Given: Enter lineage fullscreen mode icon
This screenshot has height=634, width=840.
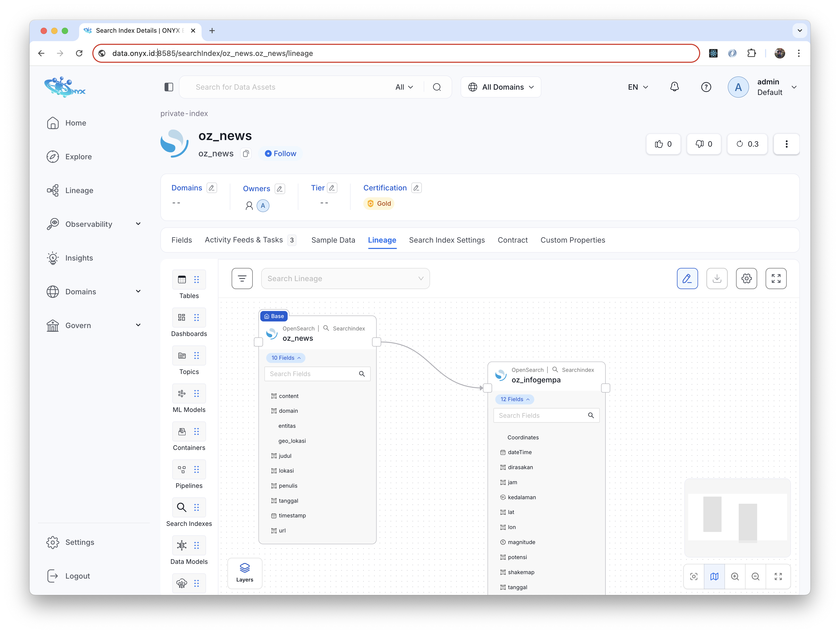Looking at the screenshot, I should [x=775, y=279].
